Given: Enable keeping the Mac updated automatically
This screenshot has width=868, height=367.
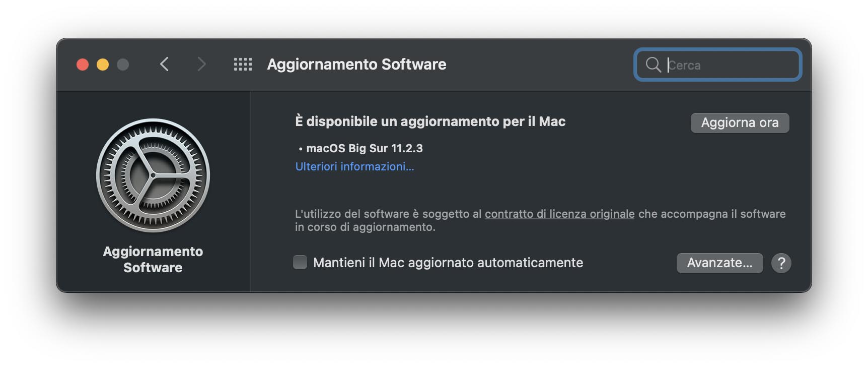Looking at the screenshot, I should pyautogui.click(x=300, y=262).
